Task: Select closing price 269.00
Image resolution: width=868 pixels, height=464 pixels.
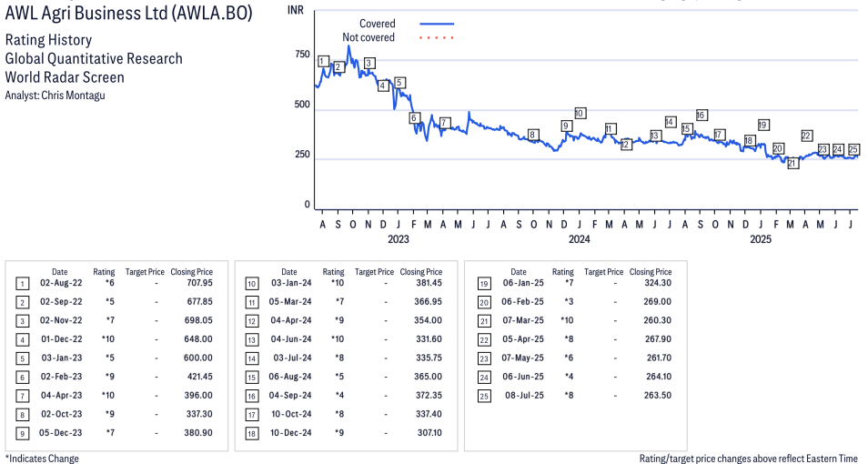Action: click(x=658, y=302)
